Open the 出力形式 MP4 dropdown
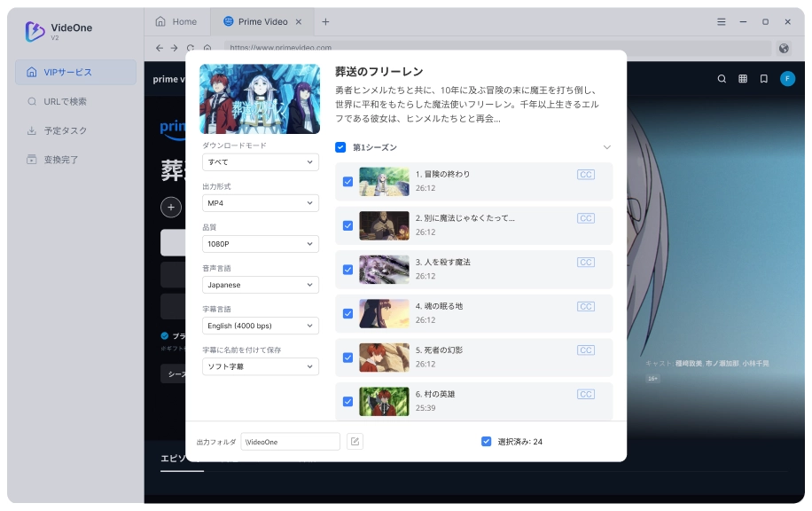 click(261, 203)
